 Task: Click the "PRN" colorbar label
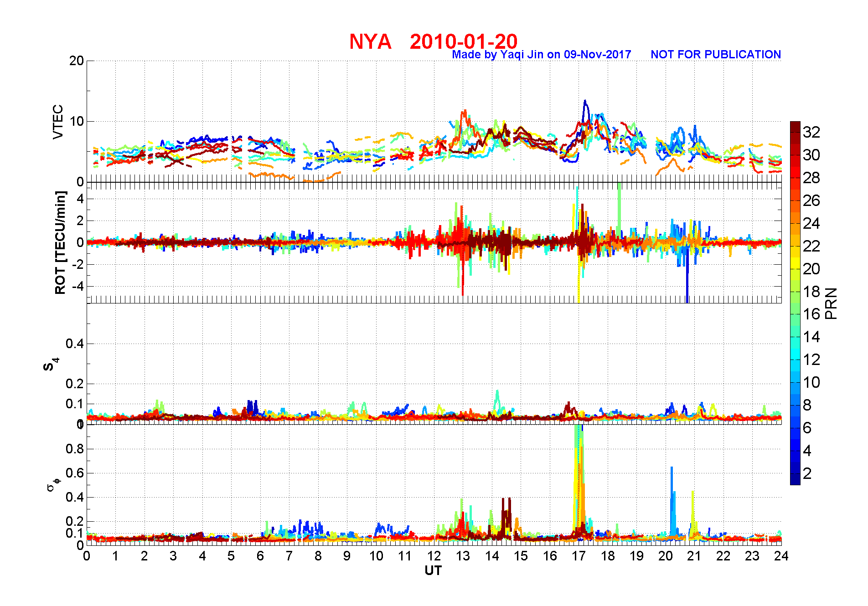[832, 303]
